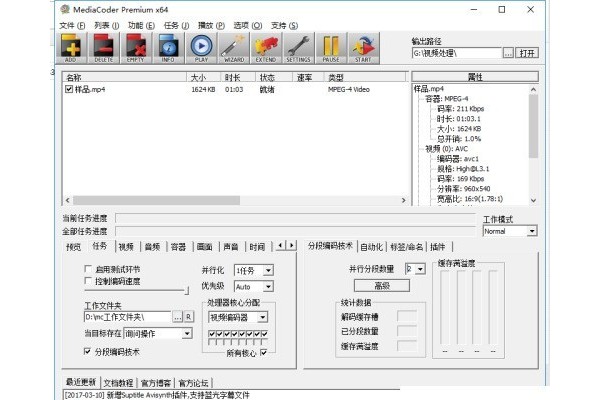Open the 并行分段数量 dropdown
Image resolution: width=600 pixels, height=400 pixels.
click(x=415, y=269)
